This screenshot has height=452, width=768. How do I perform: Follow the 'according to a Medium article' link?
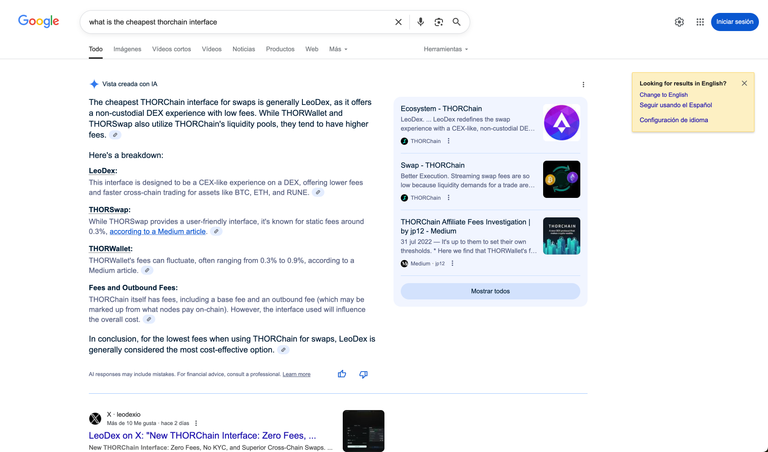click(x=158, y=232)
